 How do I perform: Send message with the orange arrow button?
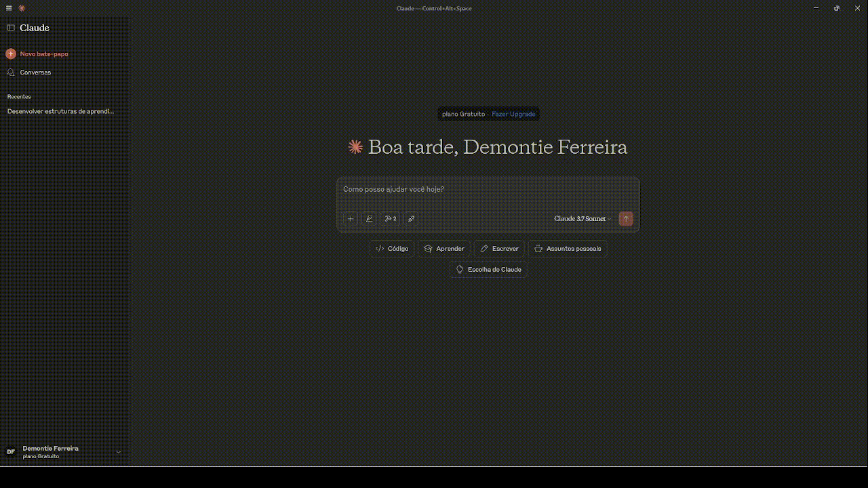click(626, 218)
